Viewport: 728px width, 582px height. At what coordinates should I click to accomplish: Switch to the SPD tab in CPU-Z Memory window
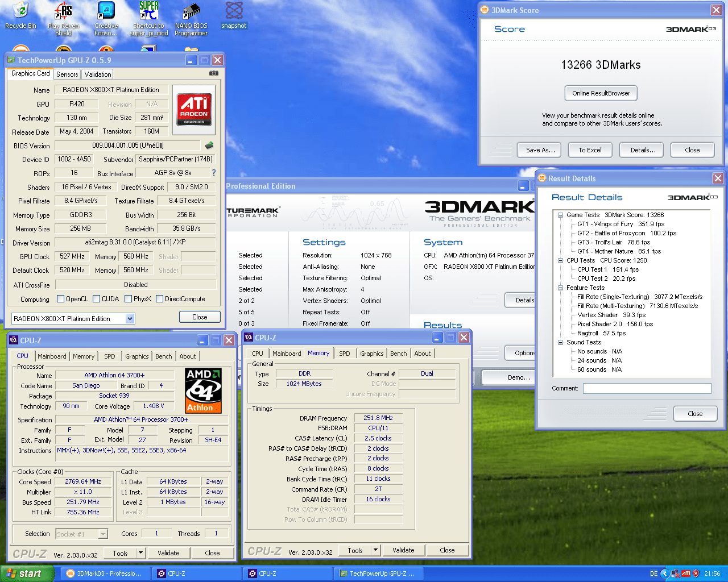[x=344, y=354]
